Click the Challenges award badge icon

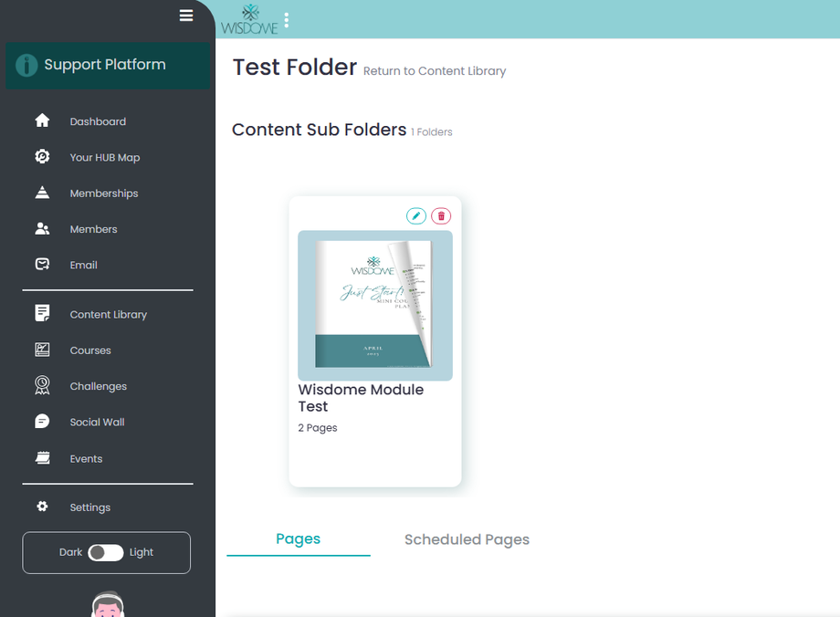[x=42, y=385]
